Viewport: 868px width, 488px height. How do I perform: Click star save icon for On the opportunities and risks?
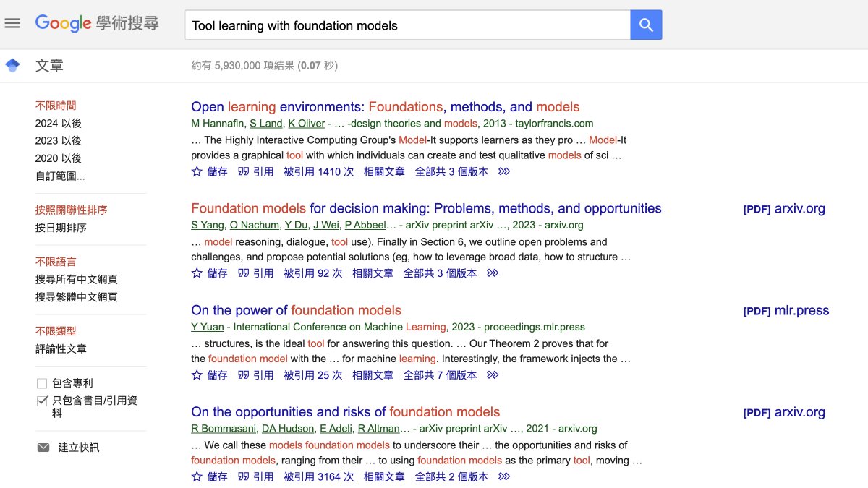click(197, 476)
